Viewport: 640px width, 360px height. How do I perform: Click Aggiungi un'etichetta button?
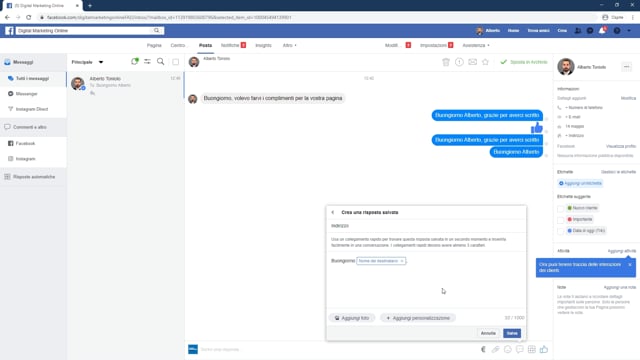(580, 183)
